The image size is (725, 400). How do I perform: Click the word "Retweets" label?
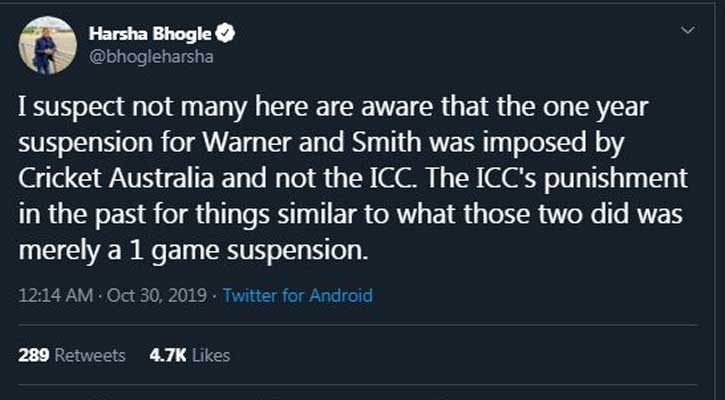(x=89, y=355)
